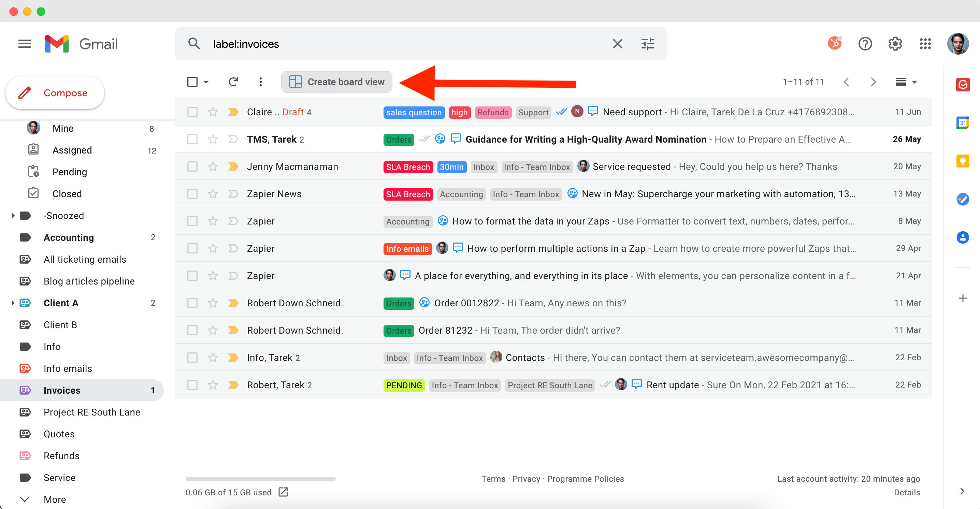Open Settings gear icon
This screenshot has height=509, width=980.
[x=895, y=44]
